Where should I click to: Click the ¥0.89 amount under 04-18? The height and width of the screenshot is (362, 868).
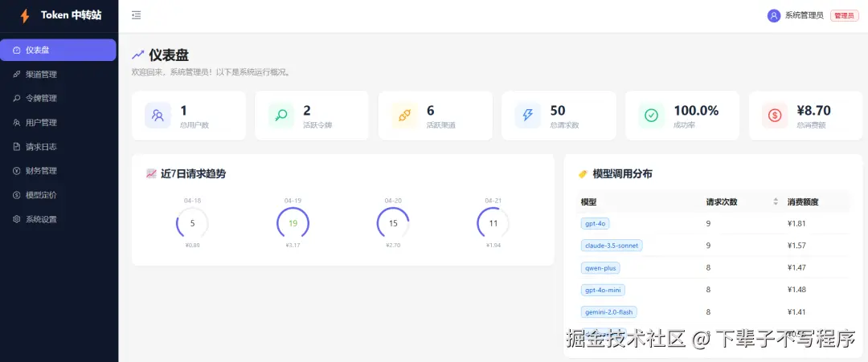(193, 246)
